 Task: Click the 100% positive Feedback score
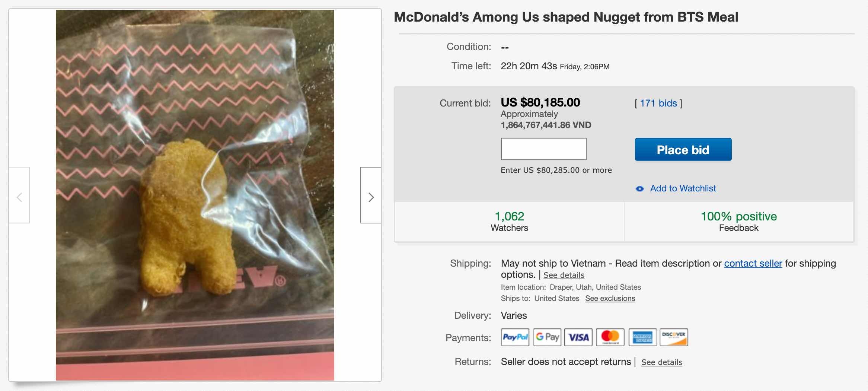[738, 217]
